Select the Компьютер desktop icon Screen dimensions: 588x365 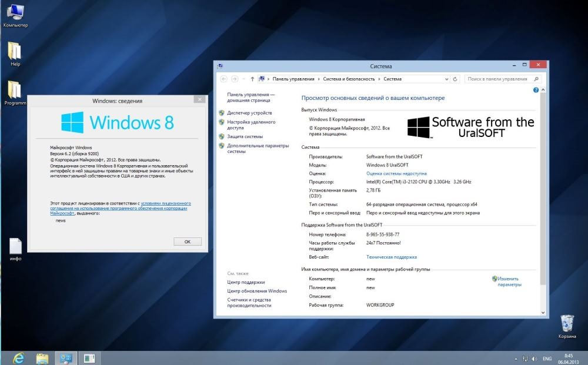point(15,12)
